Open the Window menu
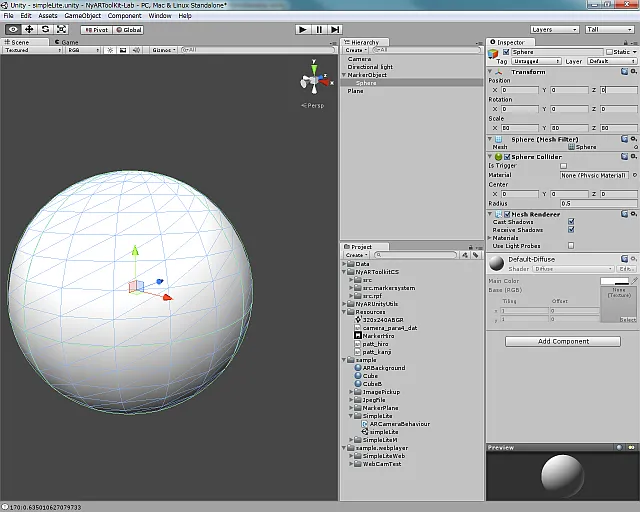640x512 pixels. pos(160,16)
